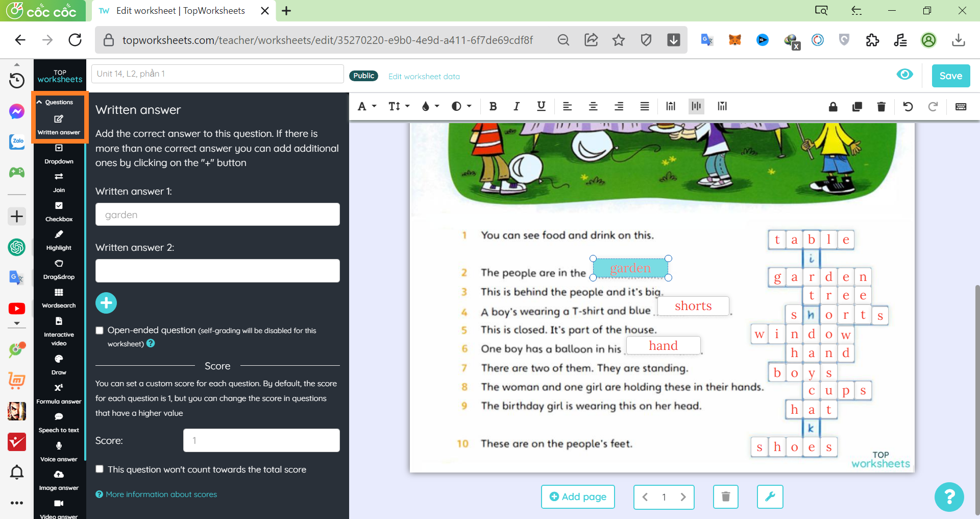Click the Written answer 2 input field
Screen dimensions: 980x519
point(217,271)
